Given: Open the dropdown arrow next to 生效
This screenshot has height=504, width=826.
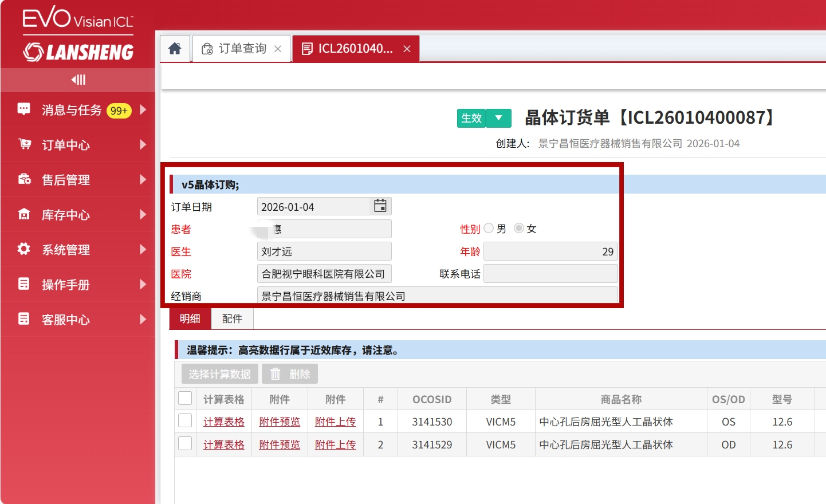Looking at the screenshot, I should pos(498,118).
